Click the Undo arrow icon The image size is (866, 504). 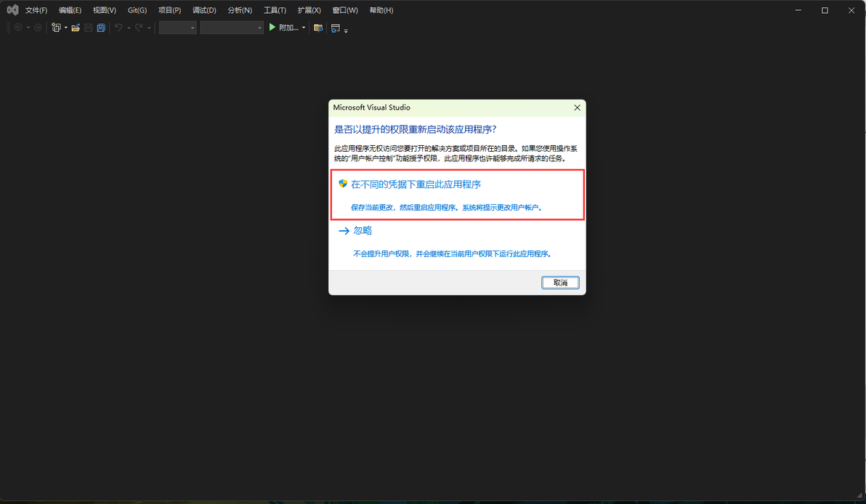click(118, 28)
